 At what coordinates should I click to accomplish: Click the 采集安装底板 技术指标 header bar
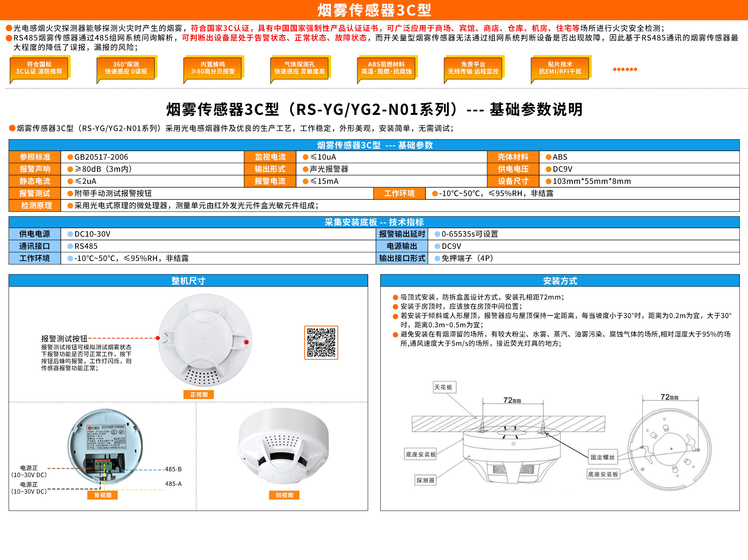pyautogui.click(x=374, y=222)
